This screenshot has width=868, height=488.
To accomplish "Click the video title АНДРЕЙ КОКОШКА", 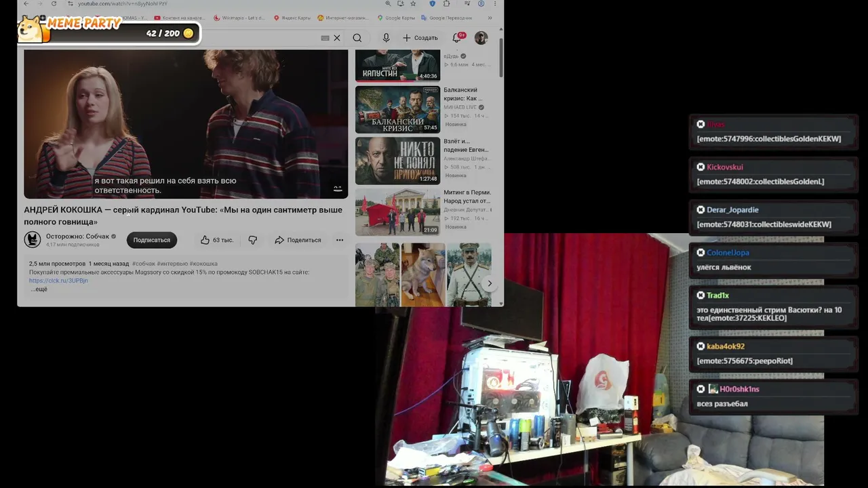I will coord(183,216).
